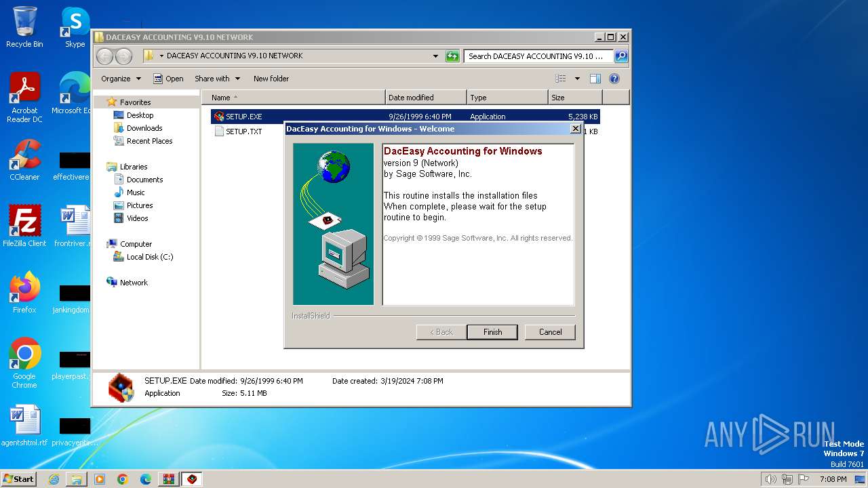The width and height of the screenshot is (868, 488).
Task: Select Computer in the navigation pane
Action: (x=136, y=244)
